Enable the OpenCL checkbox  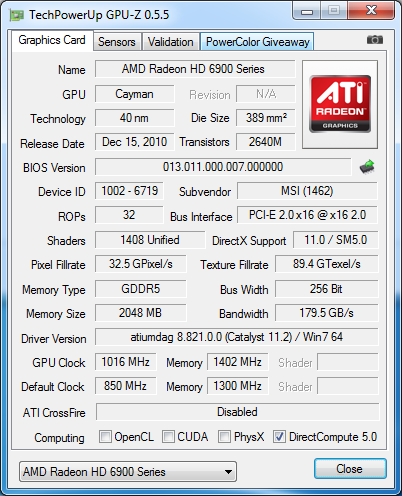[105, 436]
